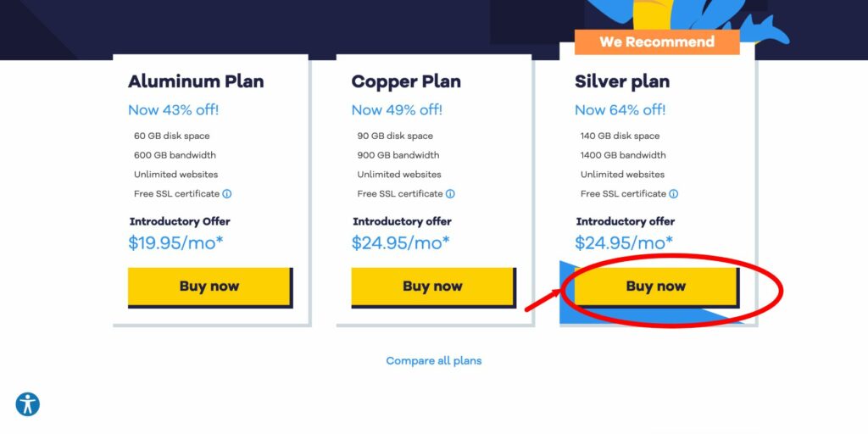
Task: Select the Silver plan heading
Action: click(x=622, y=81)
